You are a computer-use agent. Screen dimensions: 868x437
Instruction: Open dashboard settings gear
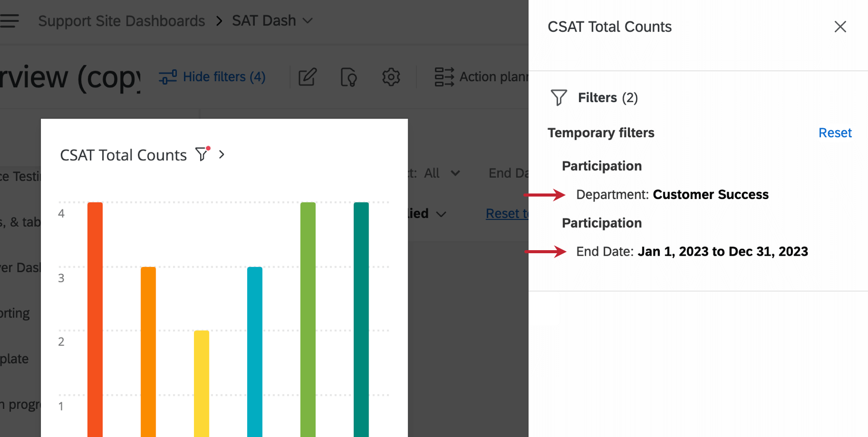click(x=391, y=77)
